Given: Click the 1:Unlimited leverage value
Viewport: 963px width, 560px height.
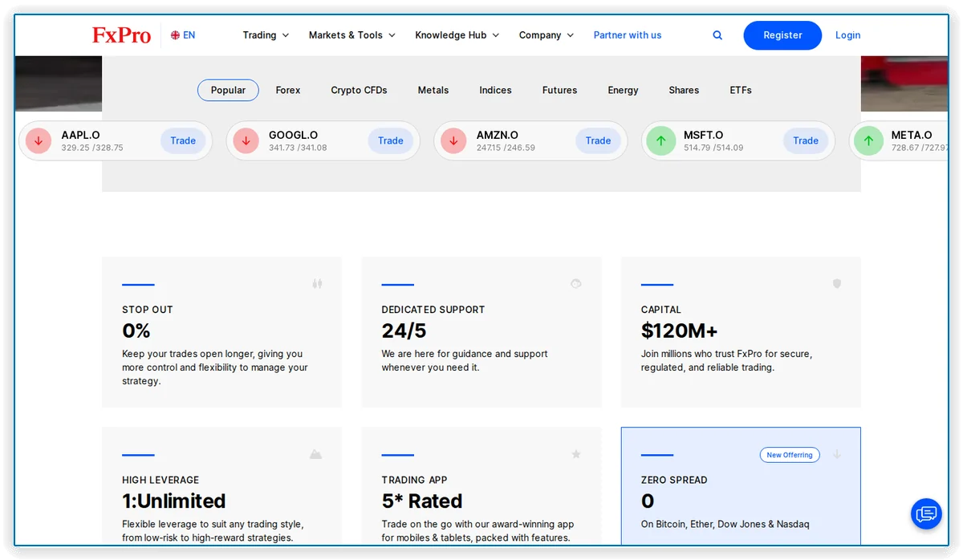Looking at the screenshot, I should coord(173,501).
